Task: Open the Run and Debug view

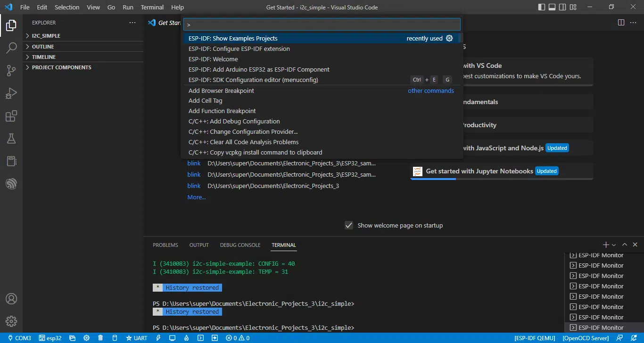Action: (11, 93)
